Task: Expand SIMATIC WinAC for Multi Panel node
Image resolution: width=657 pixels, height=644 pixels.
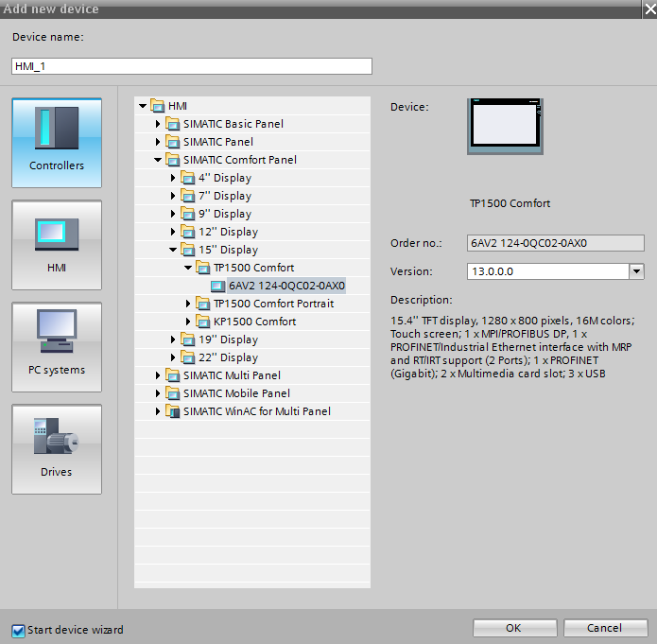Action: (x=158, y=411)
